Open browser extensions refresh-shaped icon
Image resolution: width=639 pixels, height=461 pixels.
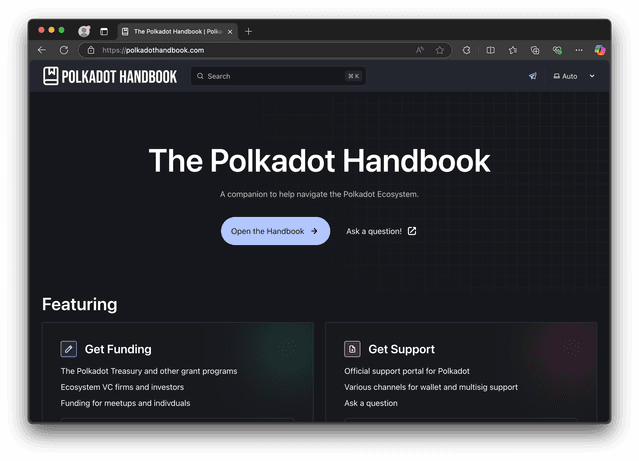point(466,50)
